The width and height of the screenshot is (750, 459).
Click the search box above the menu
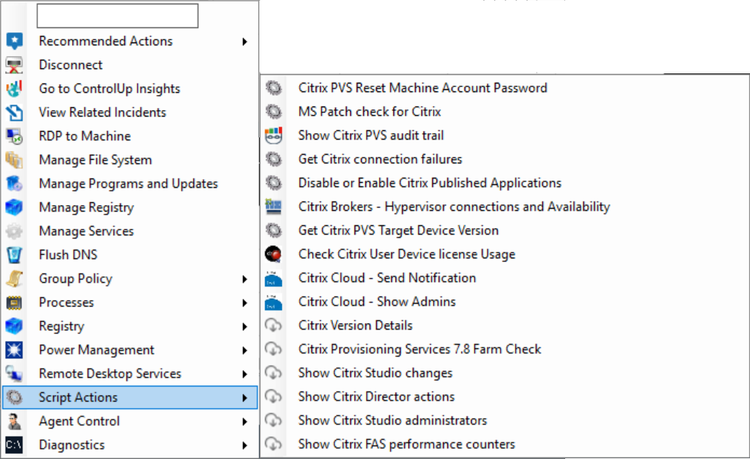(118, 16)
